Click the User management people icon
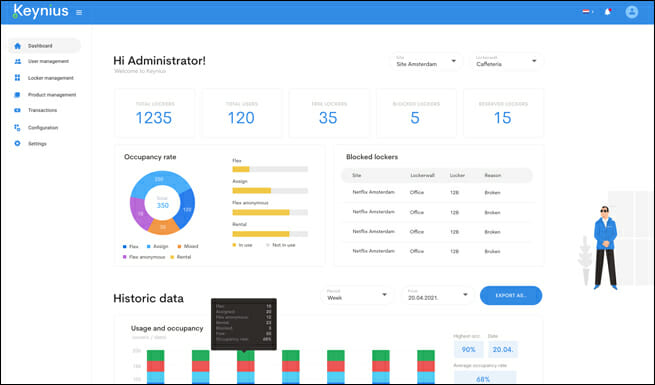 (18, 61)
